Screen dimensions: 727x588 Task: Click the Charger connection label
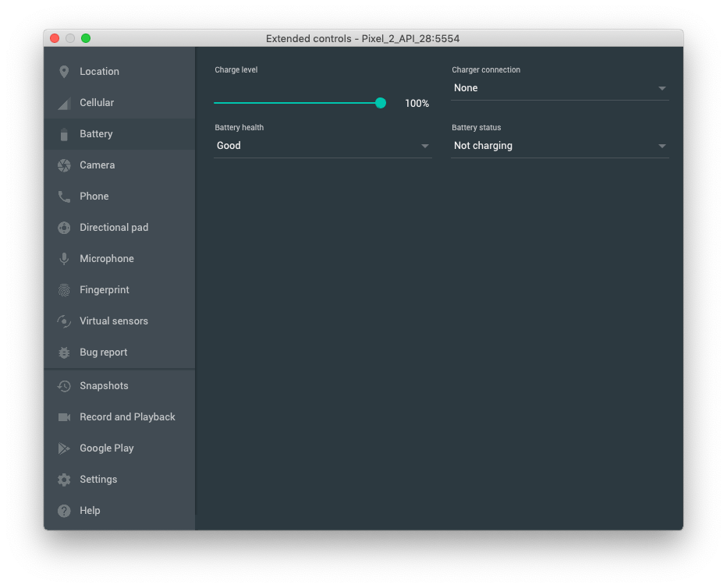(x=486, y=69)
